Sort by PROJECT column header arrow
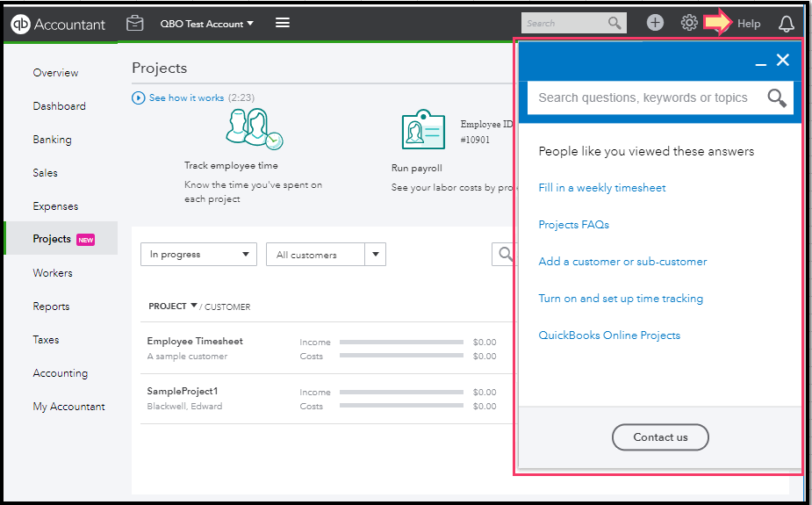 194,306
